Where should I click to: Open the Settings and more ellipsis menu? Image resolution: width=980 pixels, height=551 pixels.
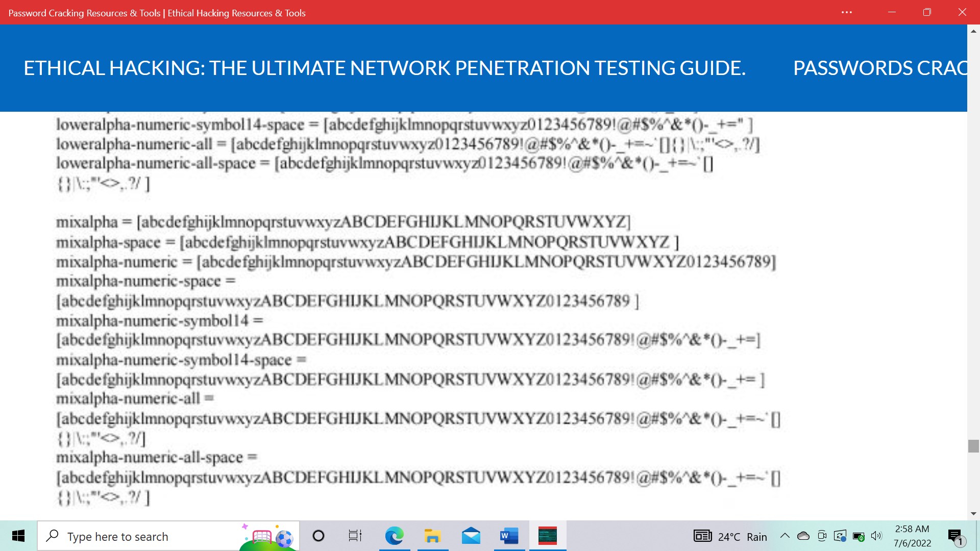(846, 12)
